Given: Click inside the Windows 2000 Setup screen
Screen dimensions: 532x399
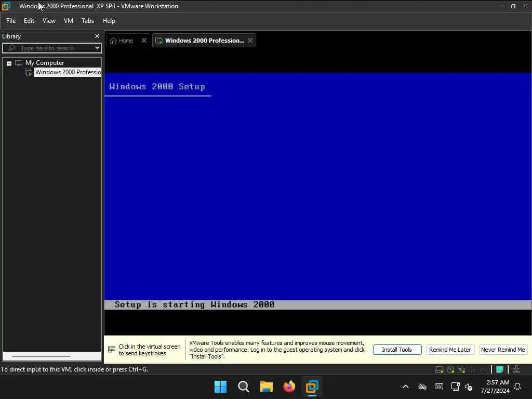Looking at the screenshot, I should pos(318,191).
